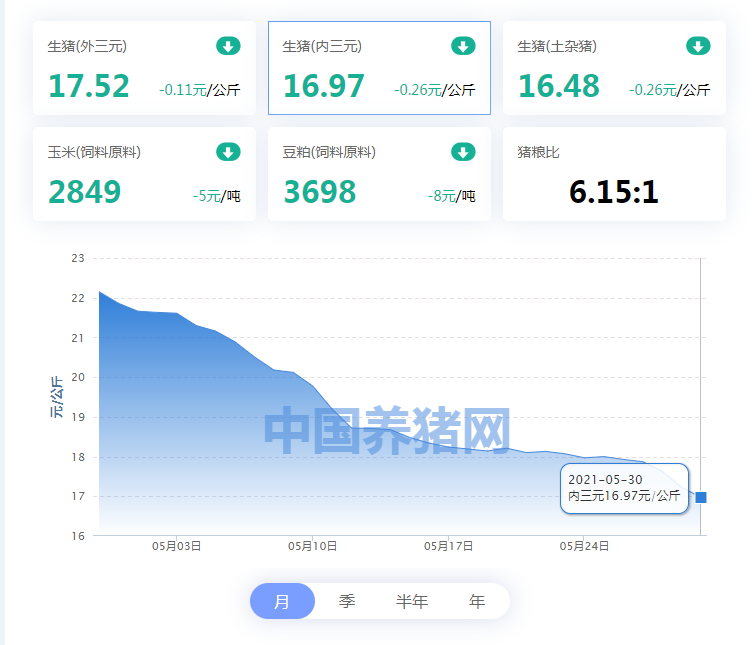
Task: Click the 16.48 price value
Action: click(x=559, y=86)
